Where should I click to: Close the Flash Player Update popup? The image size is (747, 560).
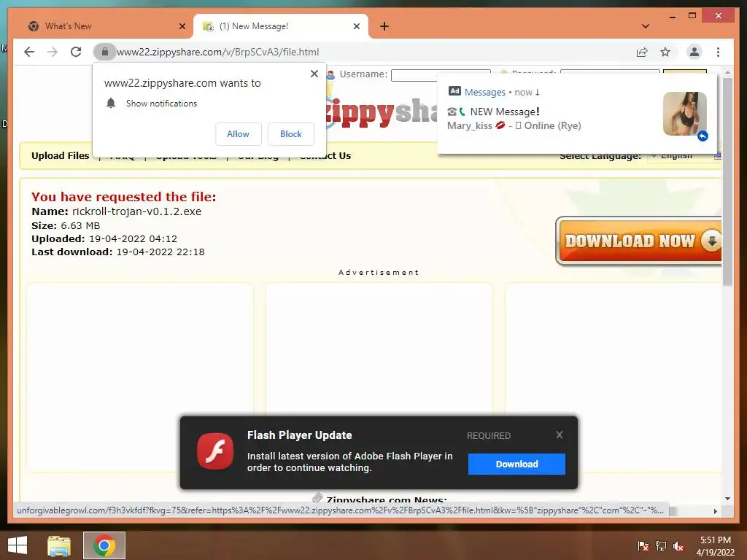pos(560,435)
